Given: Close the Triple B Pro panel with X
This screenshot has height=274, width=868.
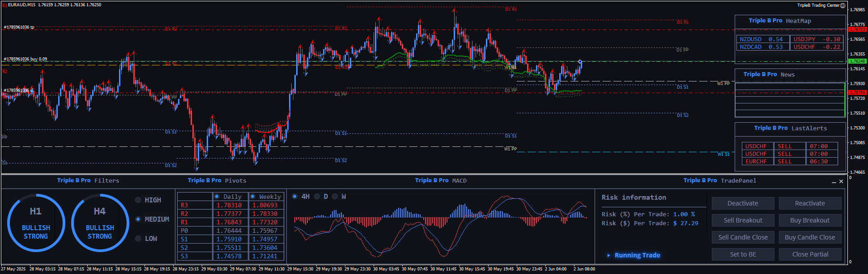Looking at the screenshot, I should pos(841,181).
